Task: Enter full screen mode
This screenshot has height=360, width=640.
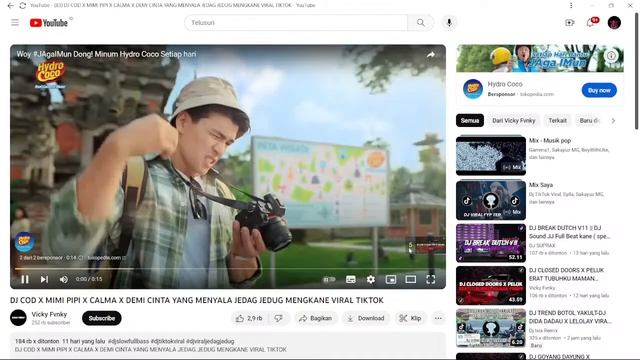Action: 431,279
